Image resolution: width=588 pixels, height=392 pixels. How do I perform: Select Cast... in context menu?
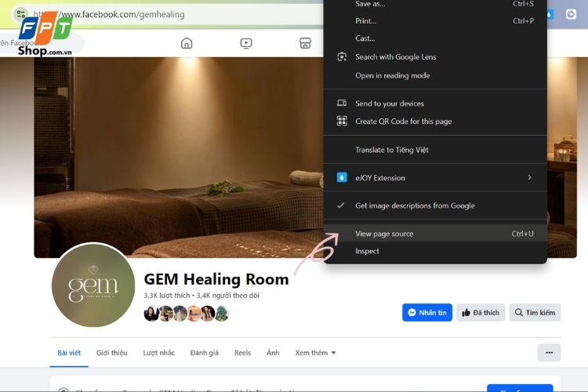point(435,38)
